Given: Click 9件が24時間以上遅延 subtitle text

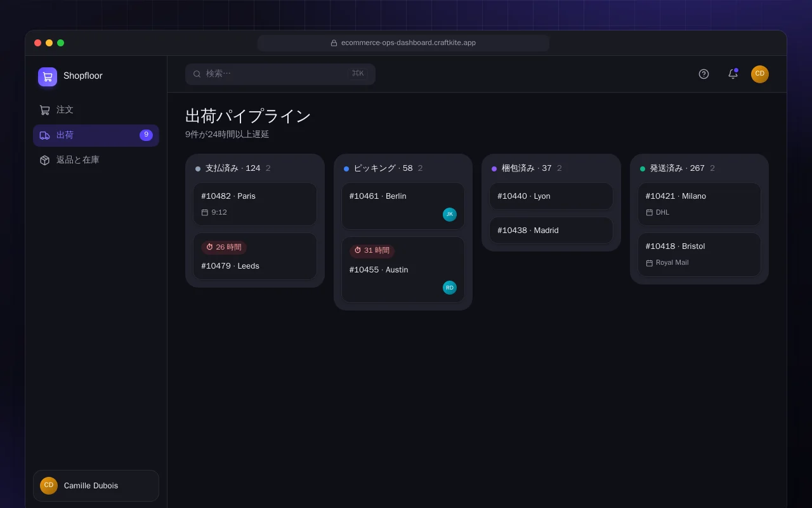Looking at the screenshot, I should 227,135.
